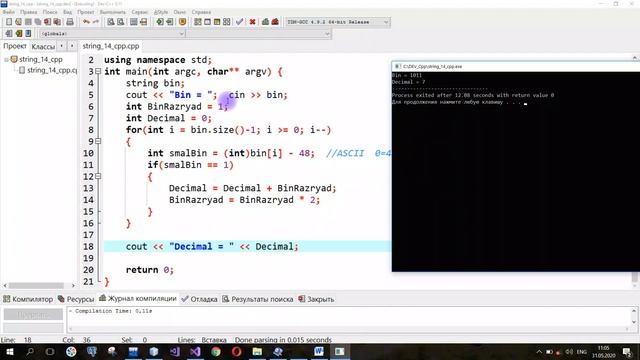
Task: Click code line 'cout << "Decimal = " << Decimal;'
Action: [x=212, y=247]
